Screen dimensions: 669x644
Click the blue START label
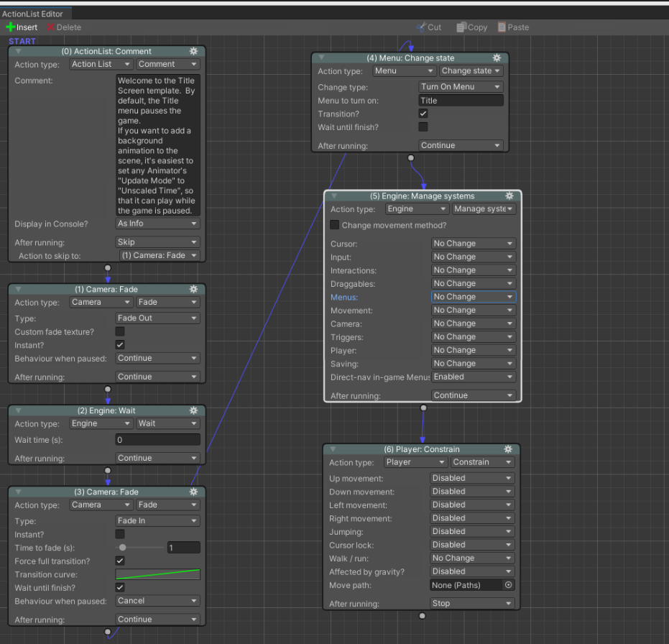(x=22, y=42)
